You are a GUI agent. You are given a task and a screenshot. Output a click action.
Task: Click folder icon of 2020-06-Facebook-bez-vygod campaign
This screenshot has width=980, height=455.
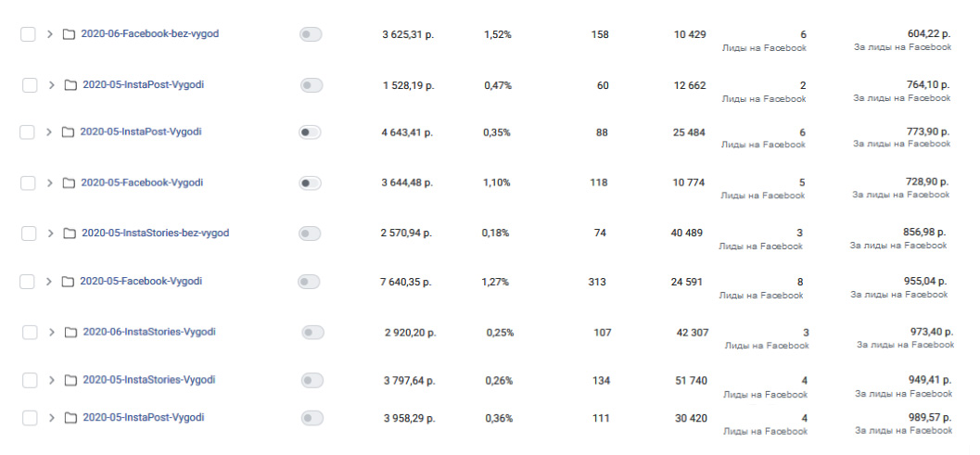(69, 34)
